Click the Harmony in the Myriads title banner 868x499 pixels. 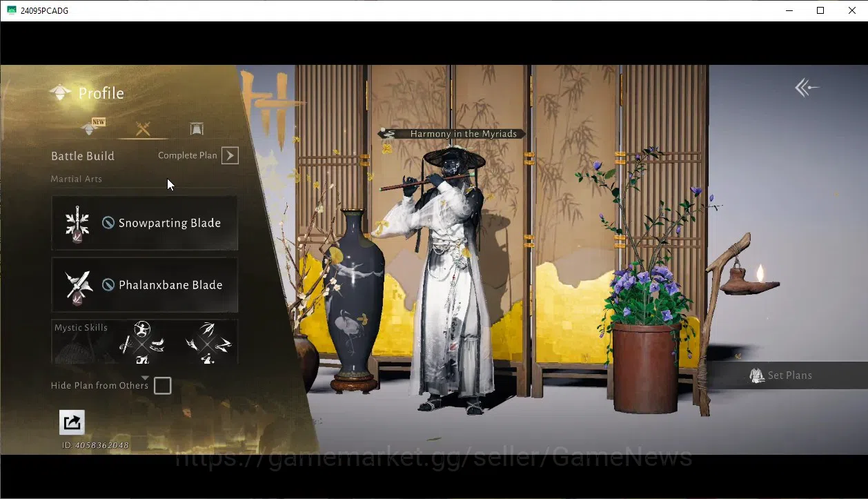(452, 134)
